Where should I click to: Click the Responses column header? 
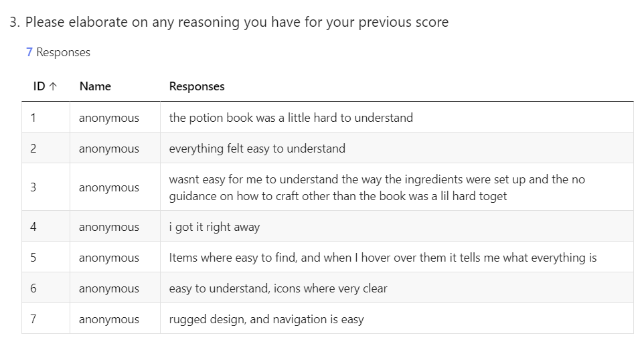(197, 86)
